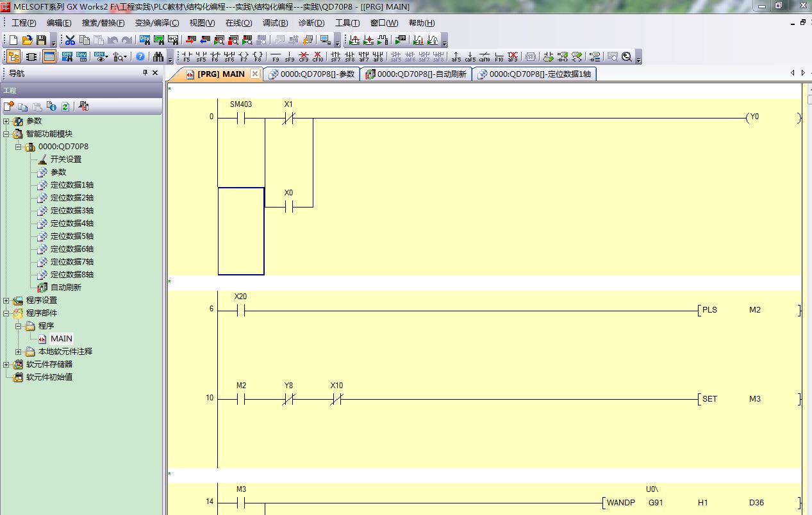The image size is (812, 515).
Task: Collapse the 智能功能模块 tree node
Action: coord(6,134)
